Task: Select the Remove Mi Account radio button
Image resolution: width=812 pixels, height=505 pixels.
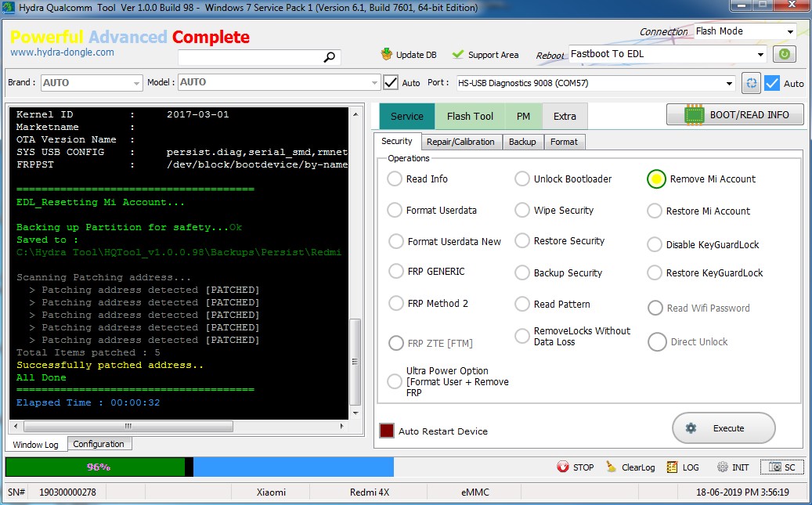Action: click(656, 179)
